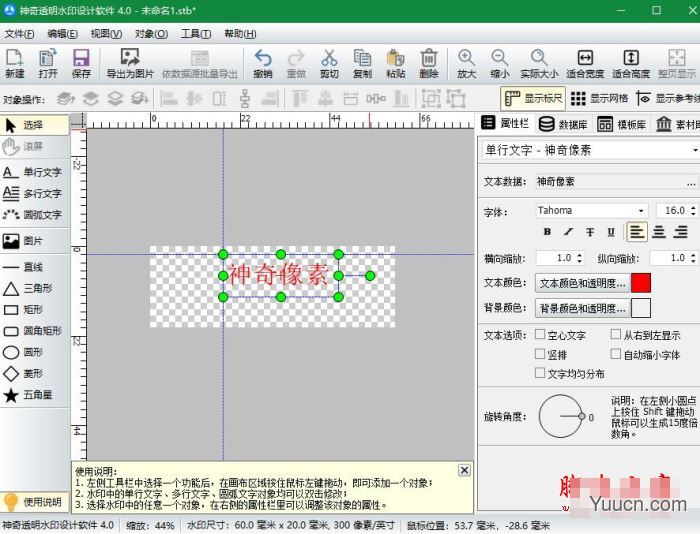This screenshot has width=700, height=534.
Task: Click the 背景颜色和透明度 button
Action: pos(583,308)
